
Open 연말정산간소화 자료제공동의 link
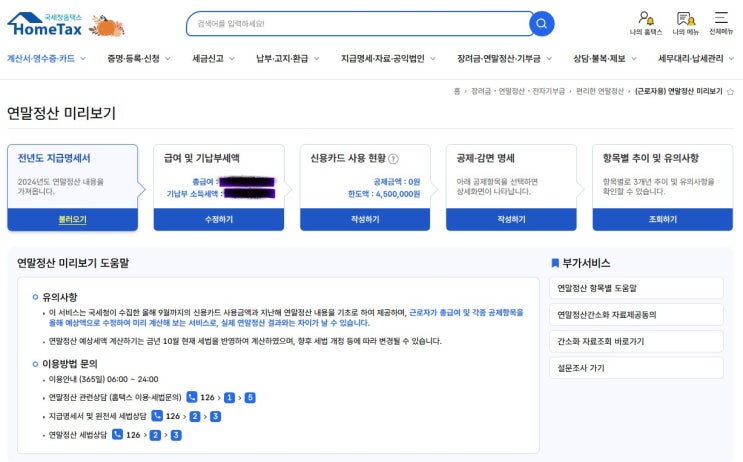pyautogui.click(x=636, y=315)
